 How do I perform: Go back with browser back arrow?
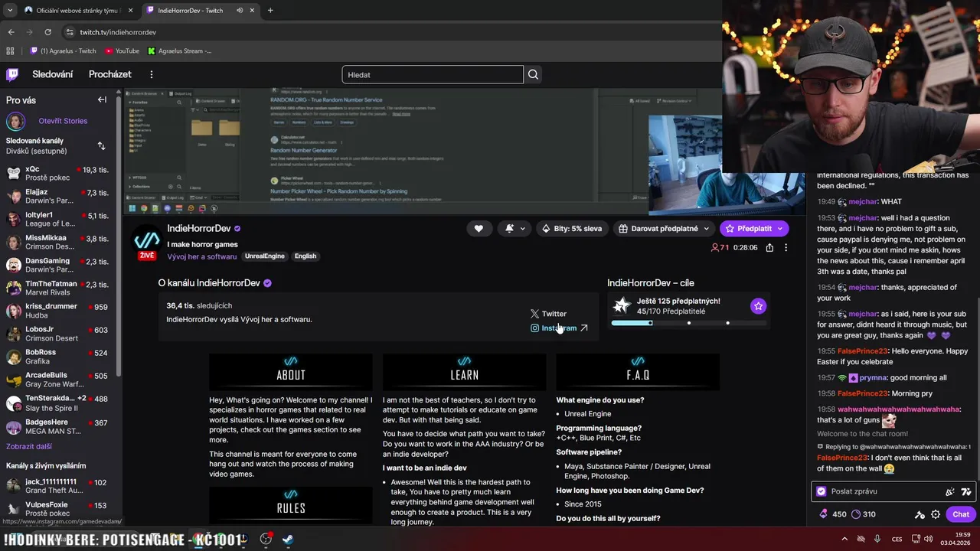[x=11, y=32]
